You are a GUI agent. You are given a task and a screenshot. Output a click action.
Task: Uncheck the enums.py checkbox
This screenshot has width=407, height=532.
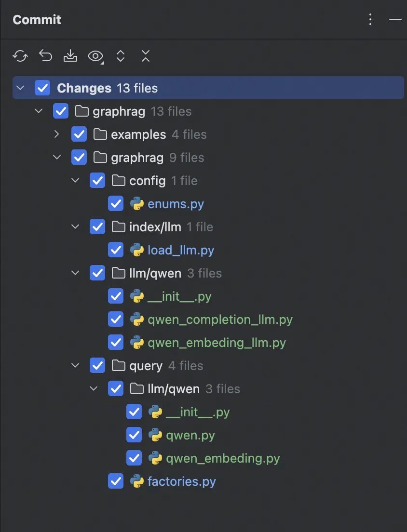pyautogui.click(x=116, y=203)
